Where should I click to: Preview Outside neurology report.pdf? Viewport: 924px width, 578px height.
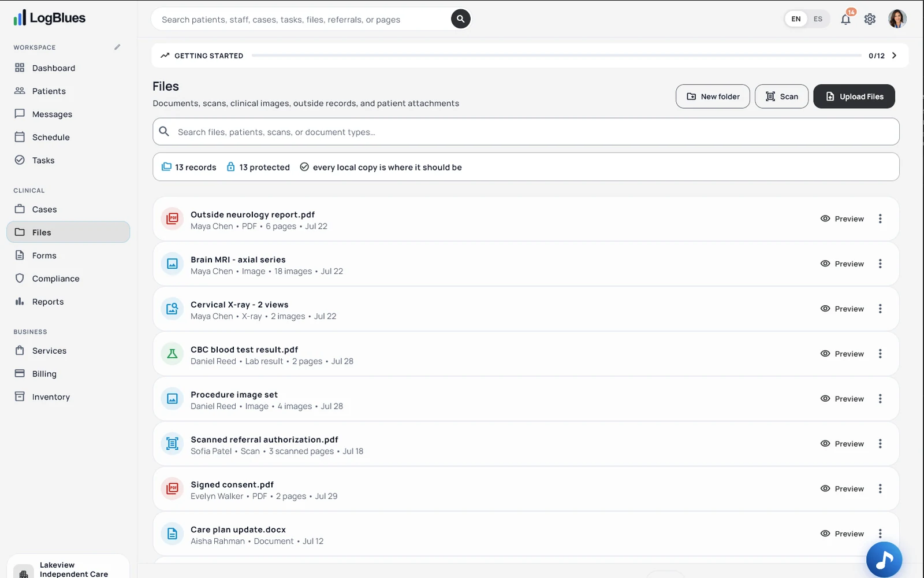coord(842,218)
